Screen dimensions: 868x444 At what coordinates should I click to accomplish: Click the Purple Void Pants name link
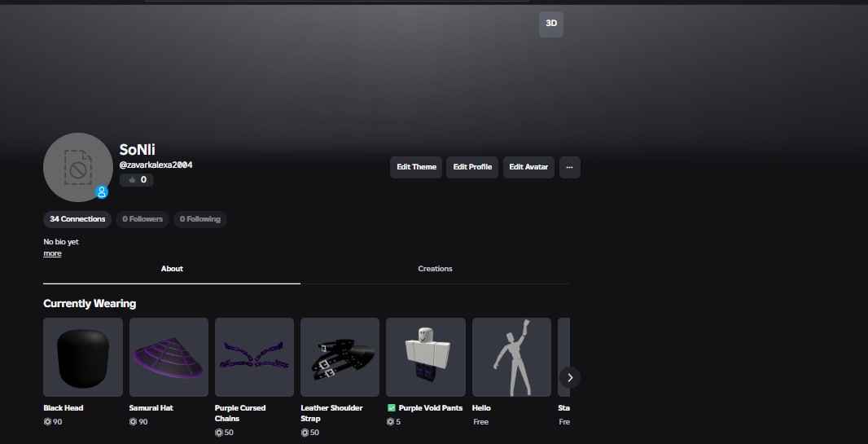[x=431, y=408]
